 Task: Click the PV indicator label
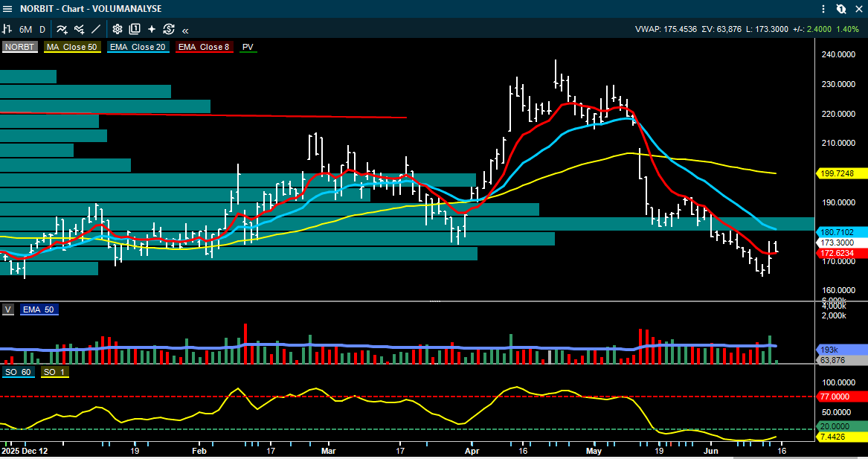[248, 47]
